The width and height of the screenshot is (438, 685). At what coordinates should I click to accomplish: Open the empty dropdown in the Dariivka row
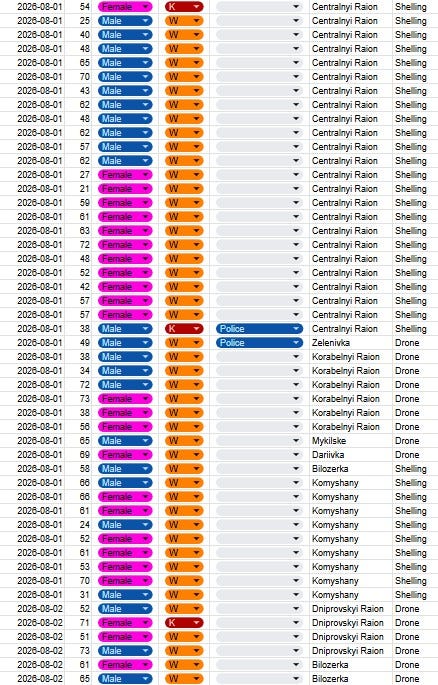(x=259, y=455)
